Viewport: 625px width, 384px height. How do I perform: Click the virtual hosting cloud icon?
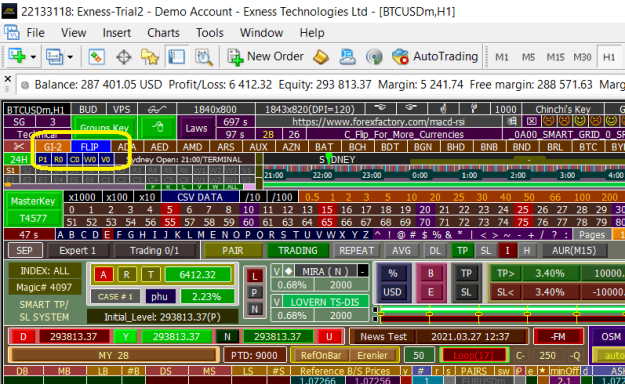point(347,57)
